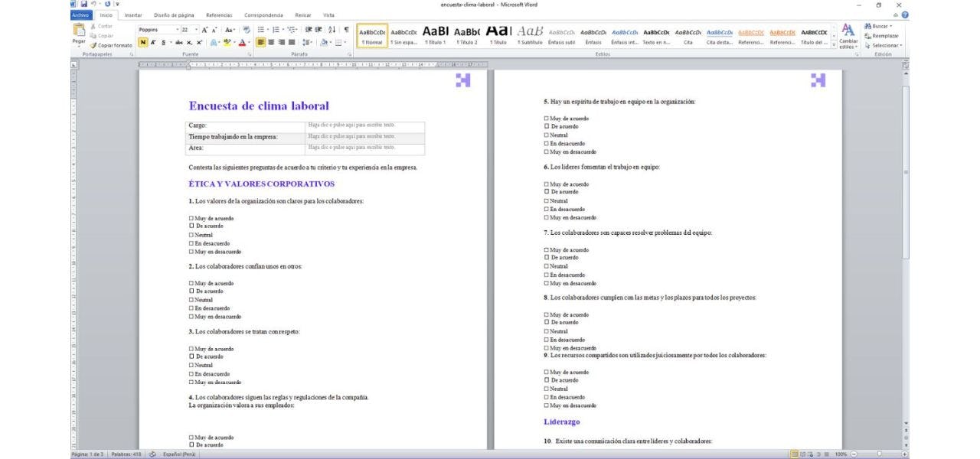Click the Reemplazar button
980x459 pixels.
[x=882, y=36]
